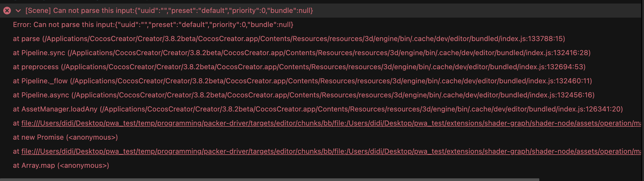This screenshot has height=181, width=644.
Task: Click index.js:132416:28 in the Pipeline.sync frame
Action: pyautogui.click(x=567, y=53)
